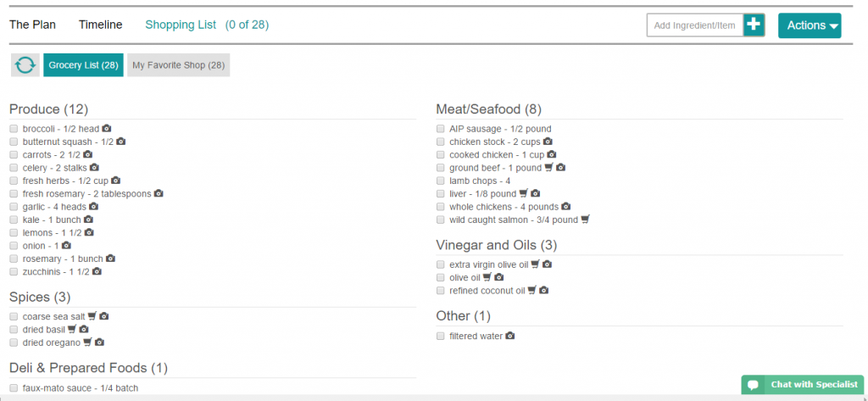Viewport: 868px width, 401px height.
Task: Tick the lamb chops checkbox
Action: [x=441, y=181]
